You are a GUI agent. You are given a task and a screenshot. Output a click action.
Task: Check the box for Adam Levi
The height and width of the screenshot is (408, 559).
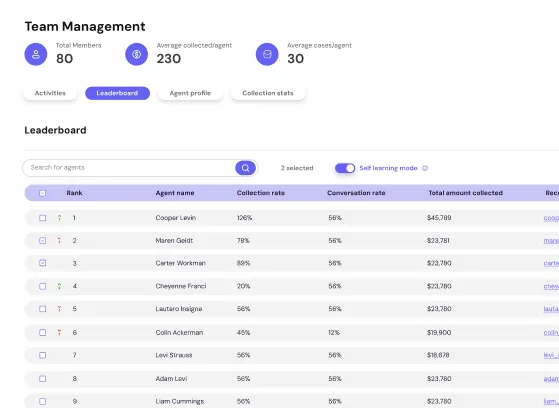(42, 378)
